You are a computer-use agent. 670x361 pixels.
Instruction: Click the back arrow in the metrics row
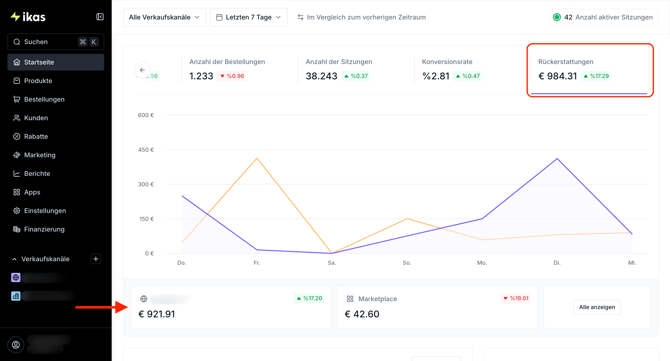[x=142, y=70]
